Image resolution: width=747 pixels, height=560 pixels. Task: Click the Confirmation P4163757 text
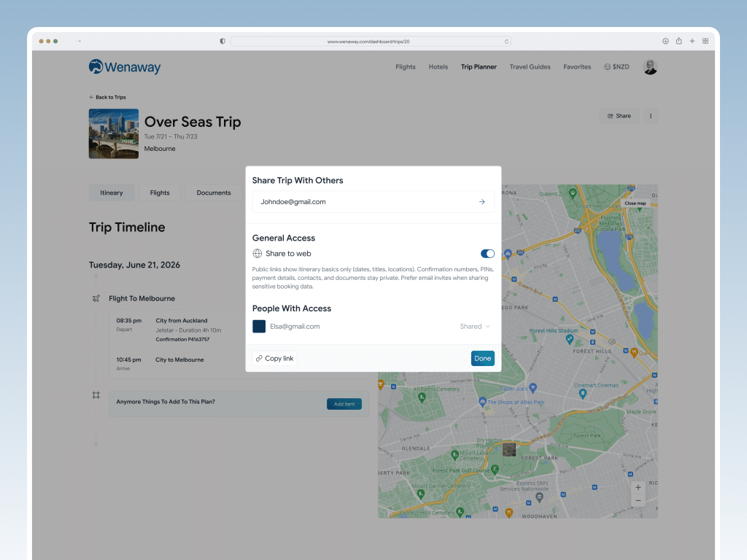pos(182,340)
